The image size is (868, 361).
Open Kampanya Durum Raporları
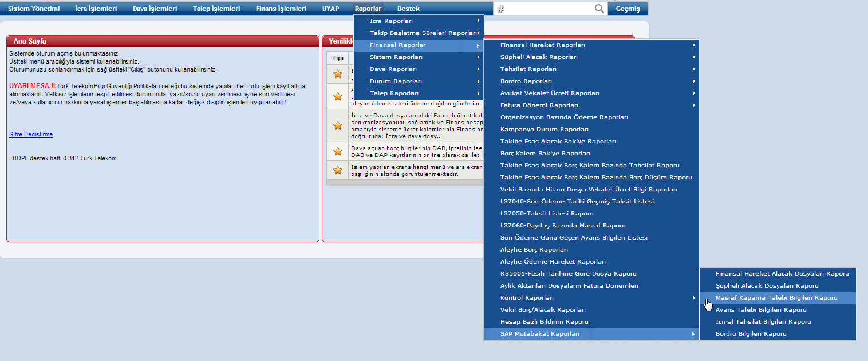pyautogui.click(x=591, y=130)
